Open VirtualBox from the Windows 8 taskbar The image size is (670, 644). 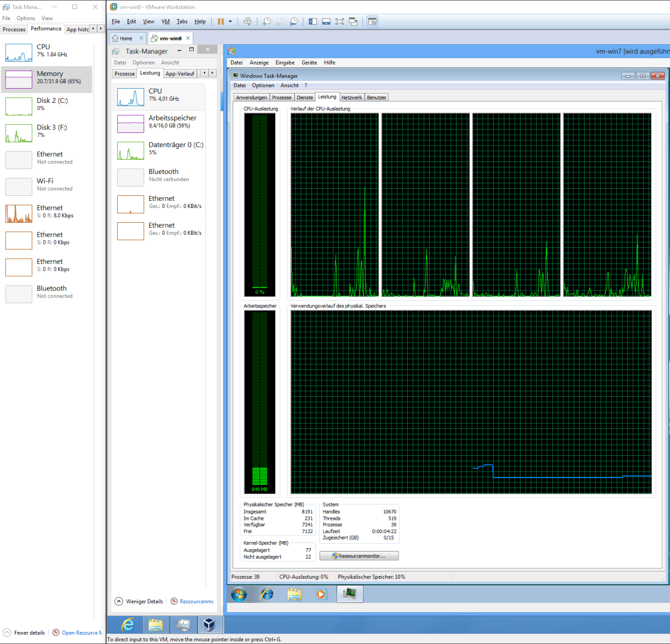(209, 624)
